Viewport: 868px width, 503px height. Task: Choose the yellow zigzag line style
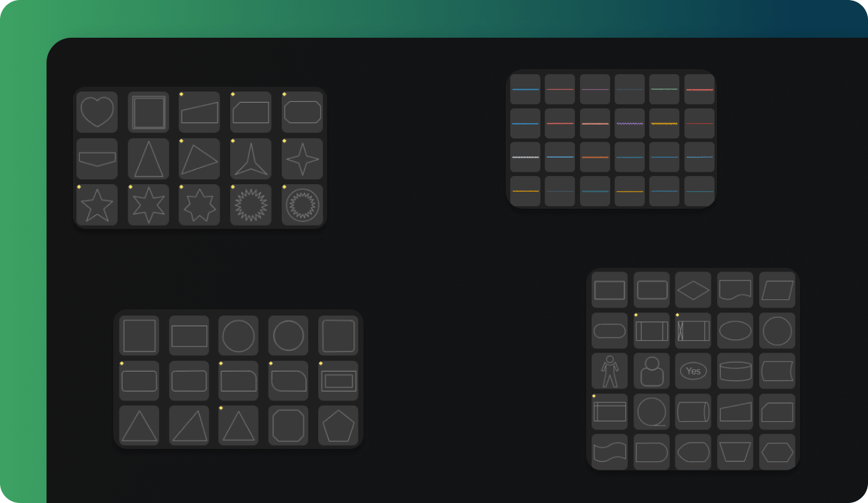665,123
